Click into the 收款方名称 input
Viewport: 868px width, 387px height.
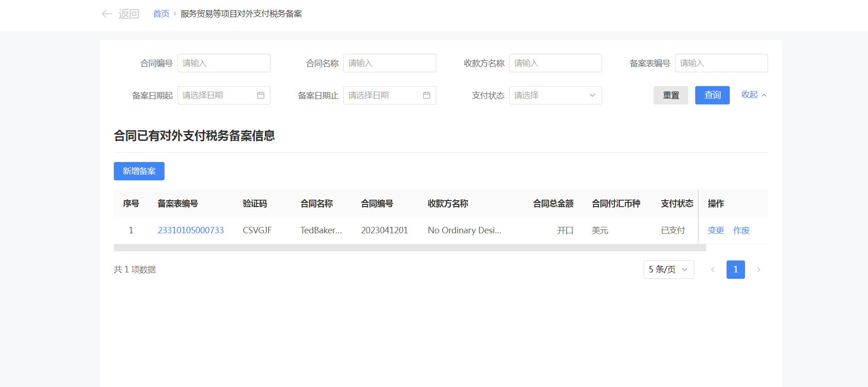pyautogui.click(x=556, y=63)
